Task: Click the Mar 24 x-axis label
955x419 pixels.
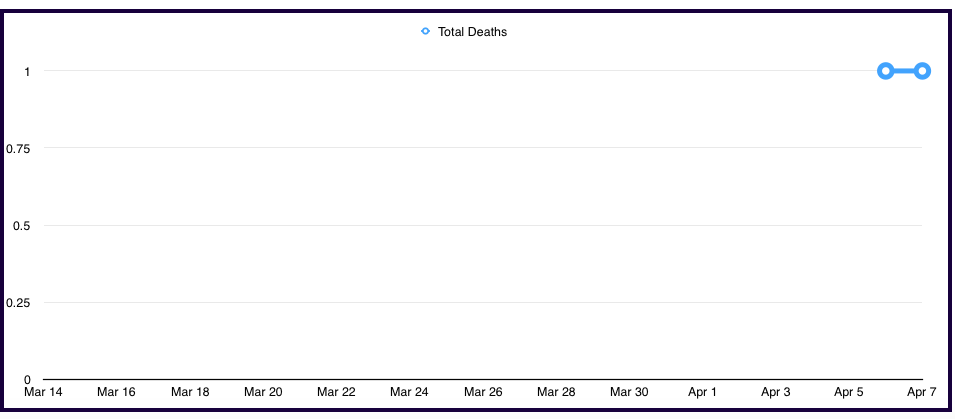Action: pos(409,392)
